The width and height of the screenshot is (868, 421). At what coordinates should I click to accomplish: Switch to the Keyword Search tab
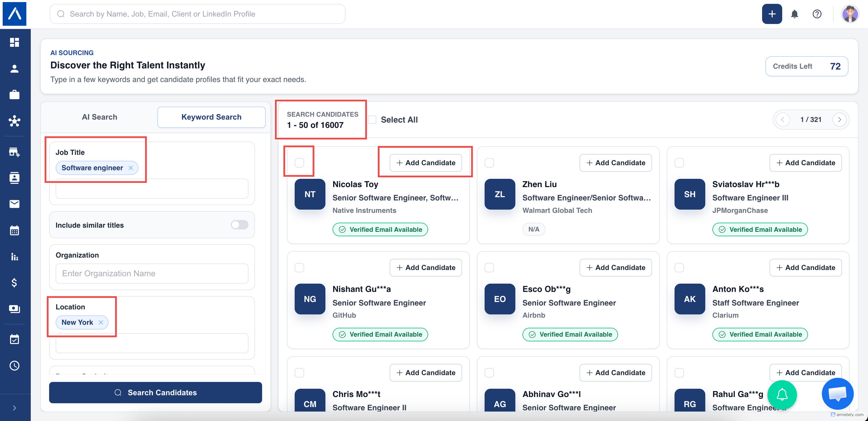(x=211, y=117)
